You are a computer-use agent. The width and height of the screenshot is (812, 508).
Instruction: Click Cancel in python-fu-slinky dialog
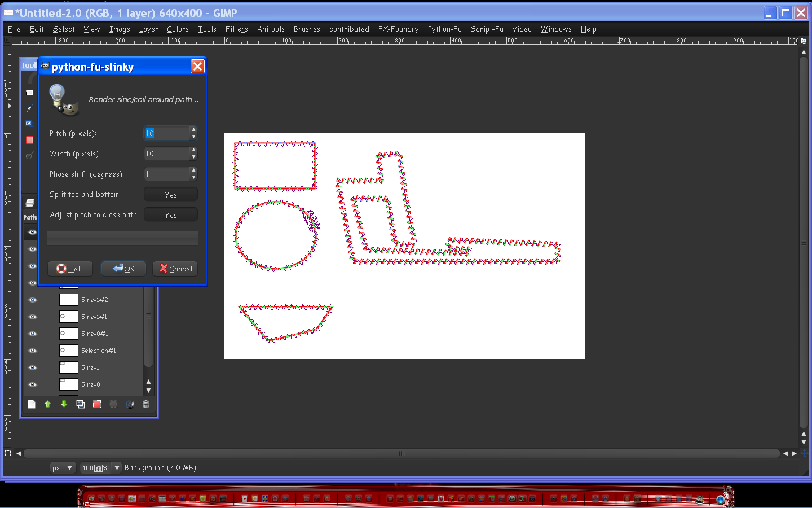point(175,269)
